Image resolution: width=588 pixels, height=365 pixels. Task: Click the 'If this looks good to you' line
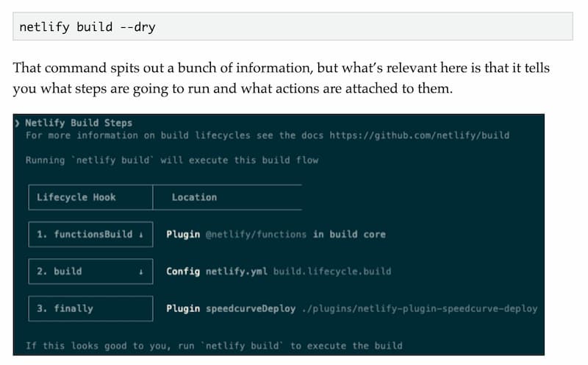[214, 345]
